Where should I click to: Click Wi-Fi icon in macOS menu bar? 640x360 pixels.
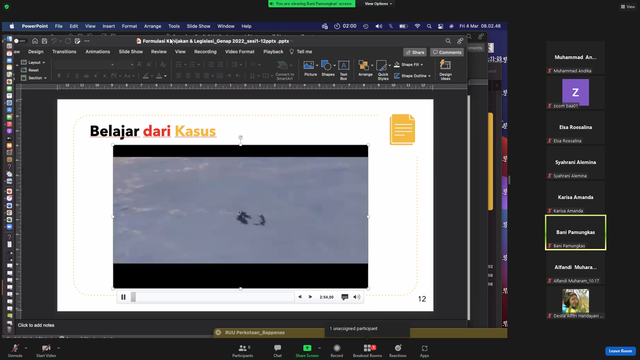click(x=417, y=26)
